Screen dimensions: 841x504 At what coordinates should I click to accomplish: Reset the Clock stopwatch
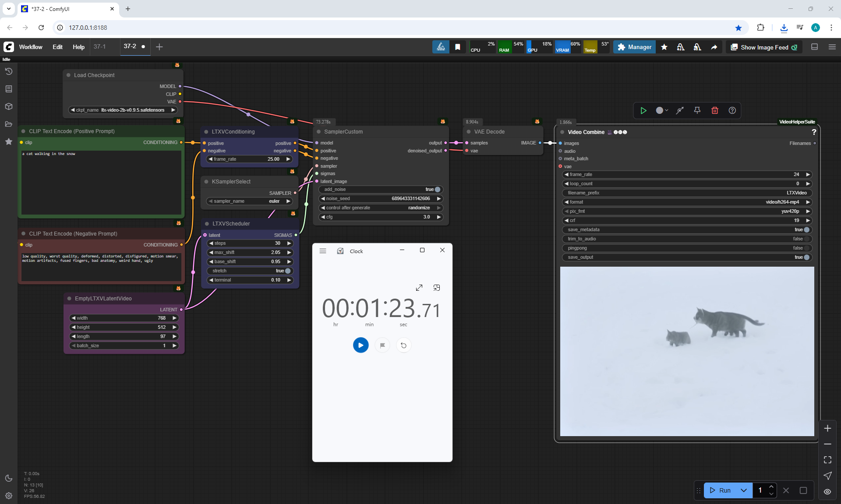click(x=403, y=345)
